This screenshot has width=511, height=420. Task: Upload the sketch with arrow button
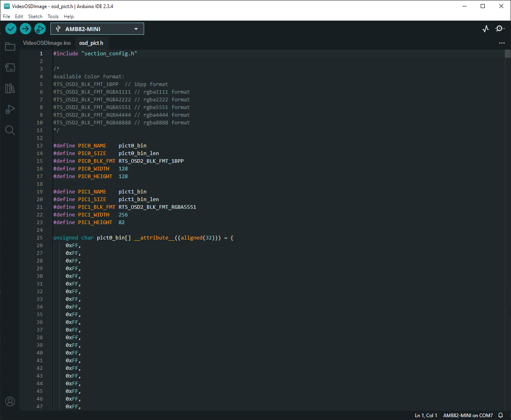coord(25,29)
